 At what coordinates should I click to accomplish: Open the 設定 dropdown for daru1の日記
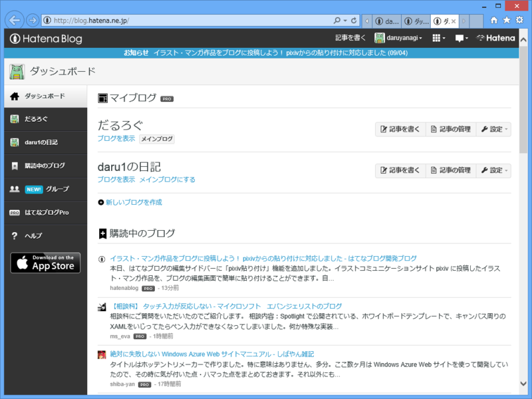click(x=493, y=170)
